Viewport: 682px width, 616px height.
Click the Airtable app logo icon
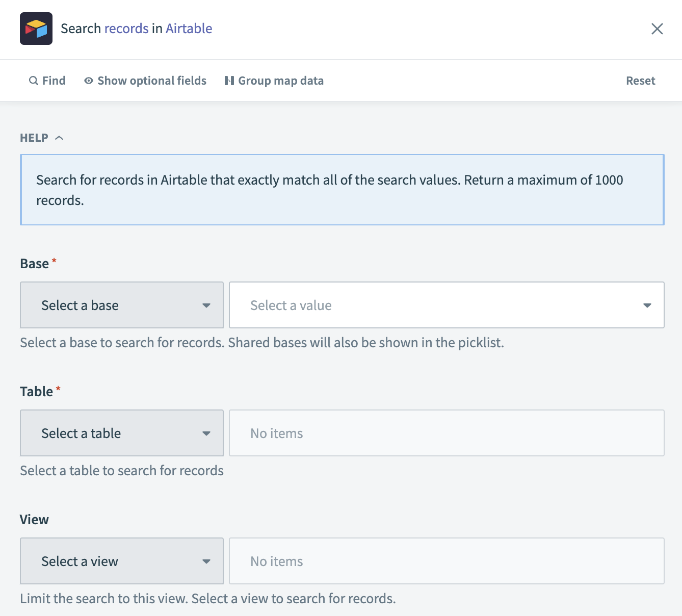click(36, 29)
